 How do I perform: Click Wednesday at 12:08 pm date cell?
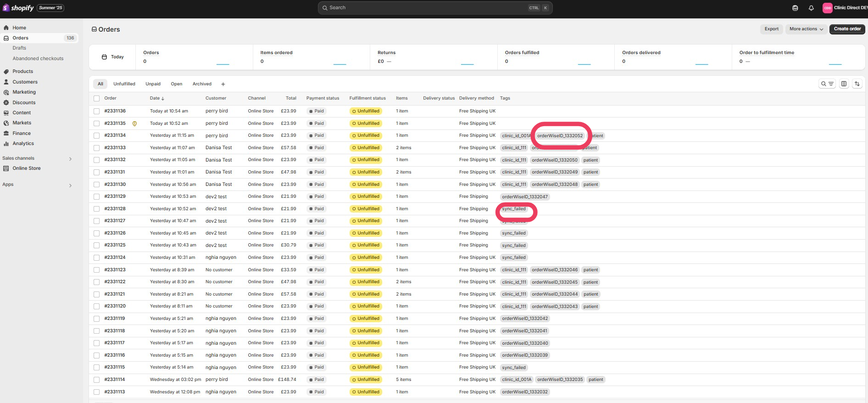point(175,392)
